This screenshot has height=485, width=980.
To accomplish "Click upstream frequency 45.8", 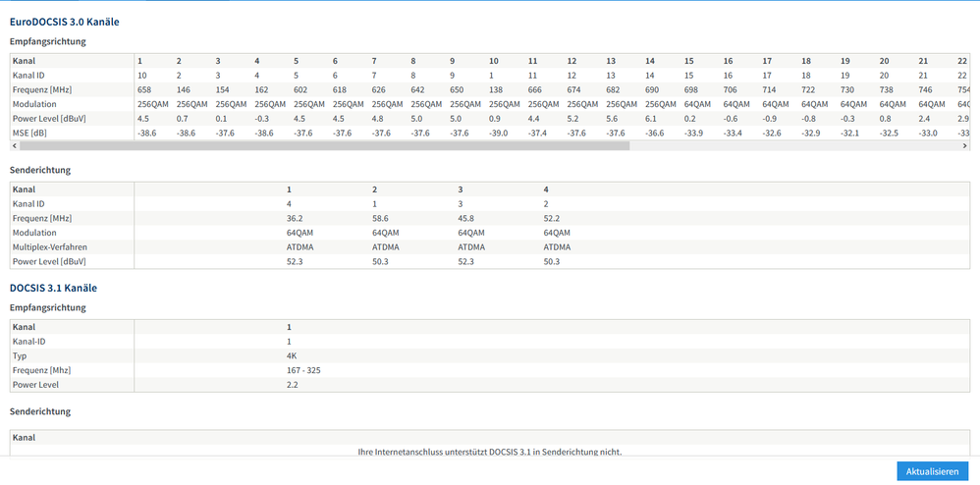I will (x=466, y=218).
